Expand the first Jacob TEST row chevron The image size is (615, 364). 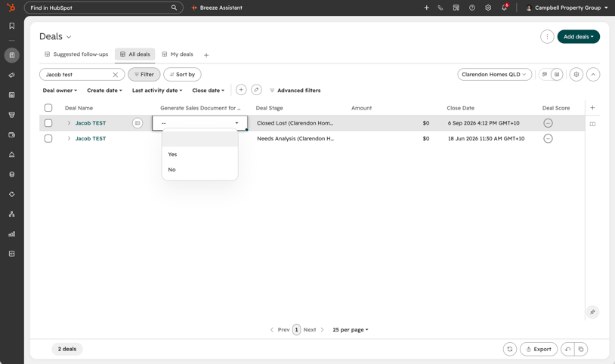pyautogui.click(x=69, y=123)
